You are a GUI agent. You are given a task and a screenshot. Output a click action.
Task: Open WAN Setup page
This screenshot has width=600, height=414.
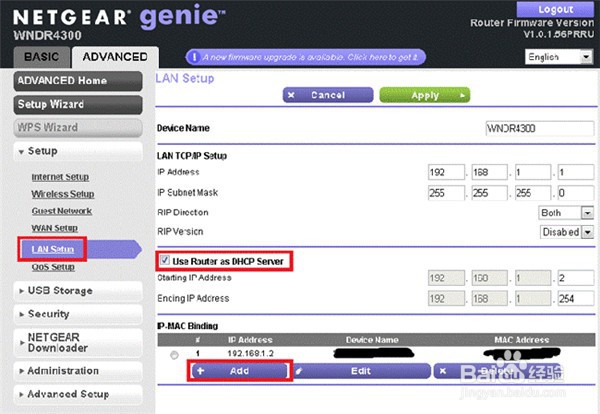click(x=54, y=228)
